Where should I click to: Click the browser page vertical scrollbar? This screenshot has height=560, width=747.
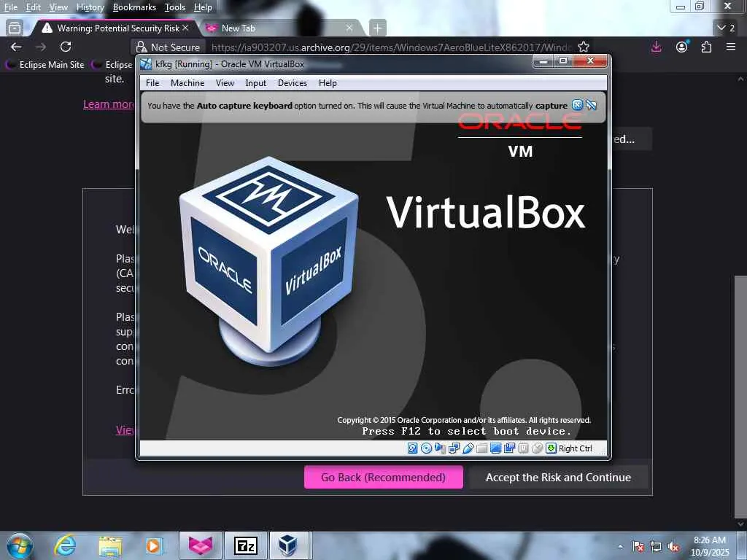(740, 395)
